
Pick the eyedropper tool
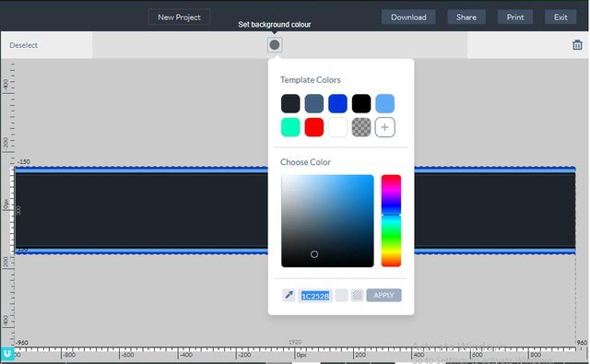click(289, 295)
